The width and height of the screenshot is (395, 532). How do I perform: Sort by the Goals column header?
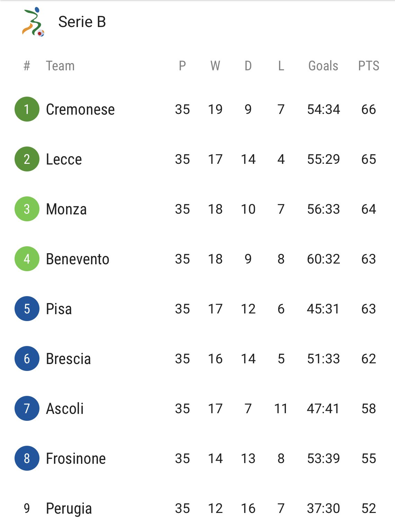click(x=323, y=66)
